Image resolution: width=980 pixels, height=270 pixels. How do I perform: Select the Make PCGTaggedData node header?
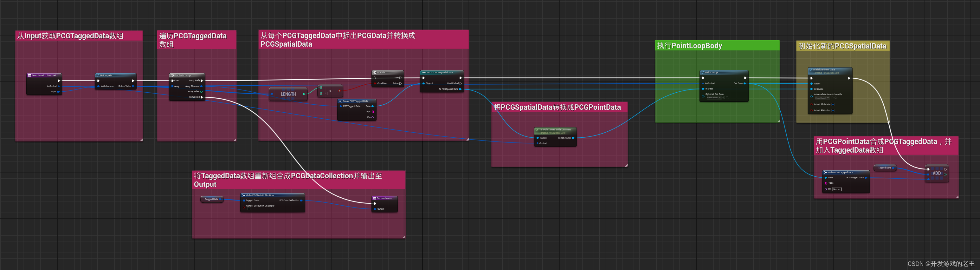[x=846, y=173]
